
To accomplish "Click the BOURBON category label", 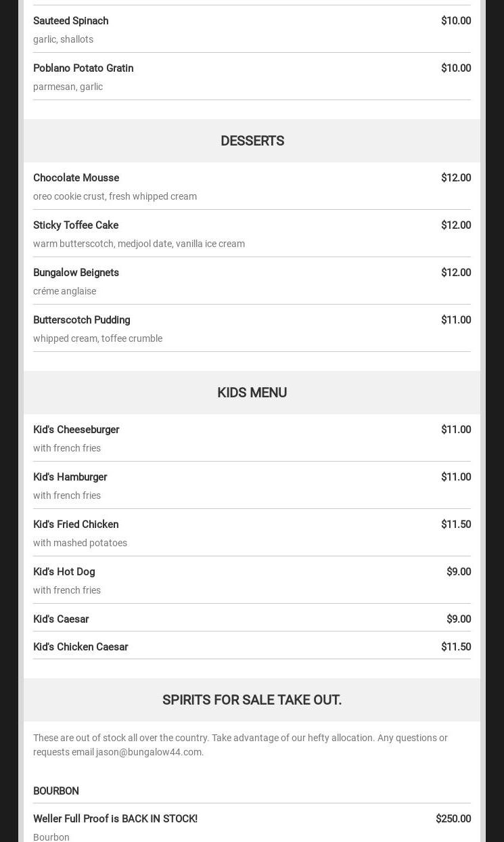I will tap(56, 791).
